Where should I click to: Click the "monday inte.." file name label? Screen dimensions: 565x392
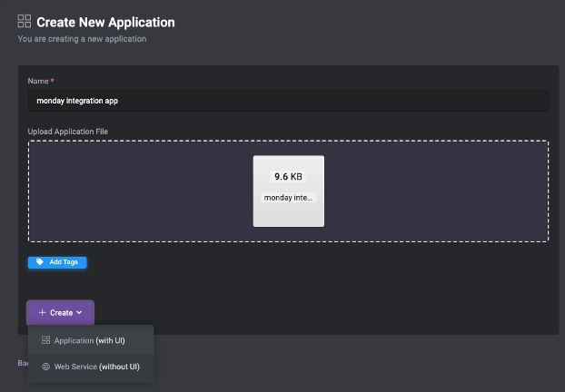point(288,197)
